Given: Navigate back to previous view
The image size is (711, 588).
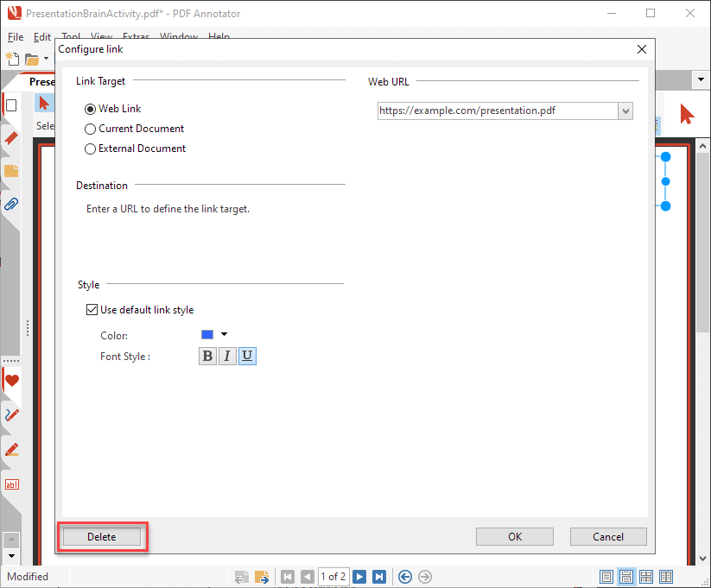Looking at the screenshot, I should tap(405, 577).
